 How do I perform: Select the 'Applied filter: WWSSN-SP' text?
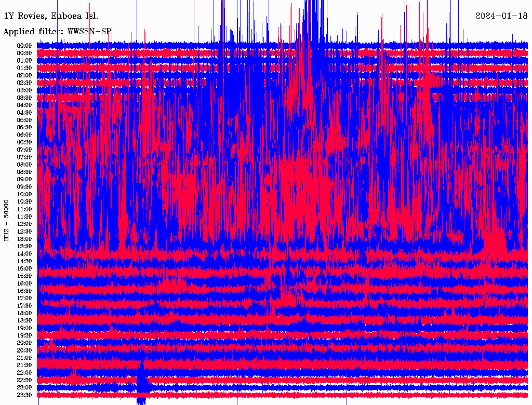pyautogui.click(x=58, y=31)
